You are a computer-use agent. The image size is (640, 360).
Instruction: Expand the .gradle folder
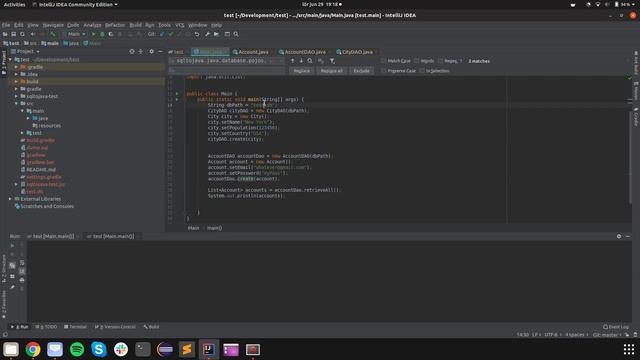coord(16,67)
